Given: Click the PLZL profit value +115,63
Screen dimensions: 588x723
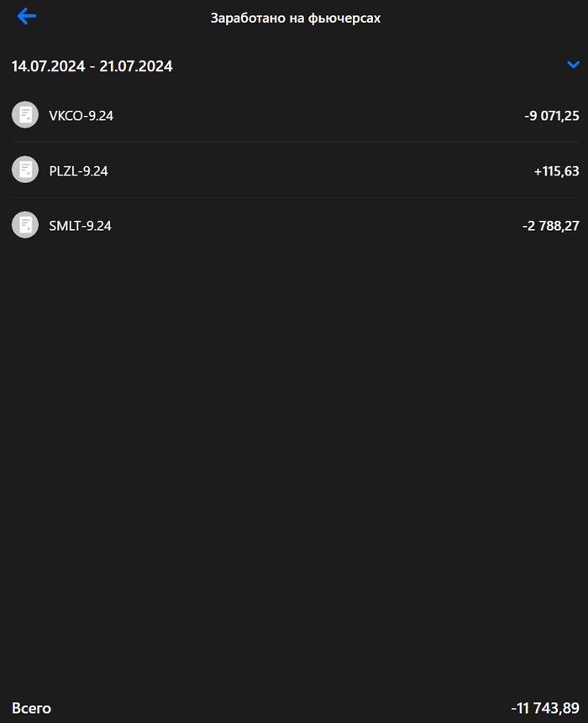Looking at the screenshot, I should click(556, 171).
